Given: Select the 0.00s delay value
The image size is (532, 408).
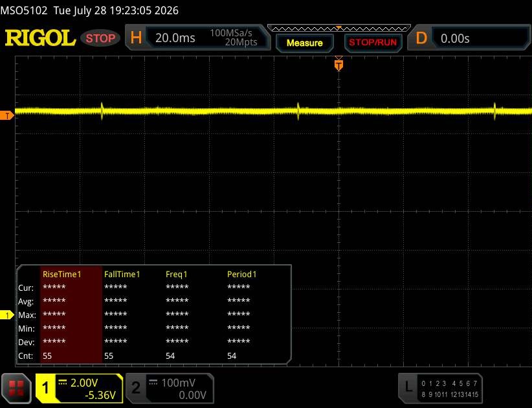Looking at the screenshot, I should pos(455,38).
